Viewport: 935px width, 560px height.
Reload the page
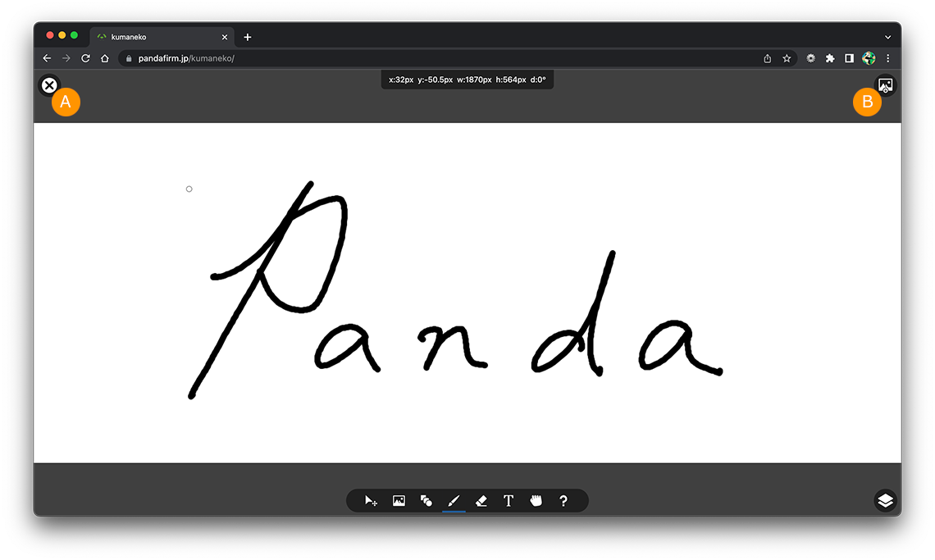85,58
